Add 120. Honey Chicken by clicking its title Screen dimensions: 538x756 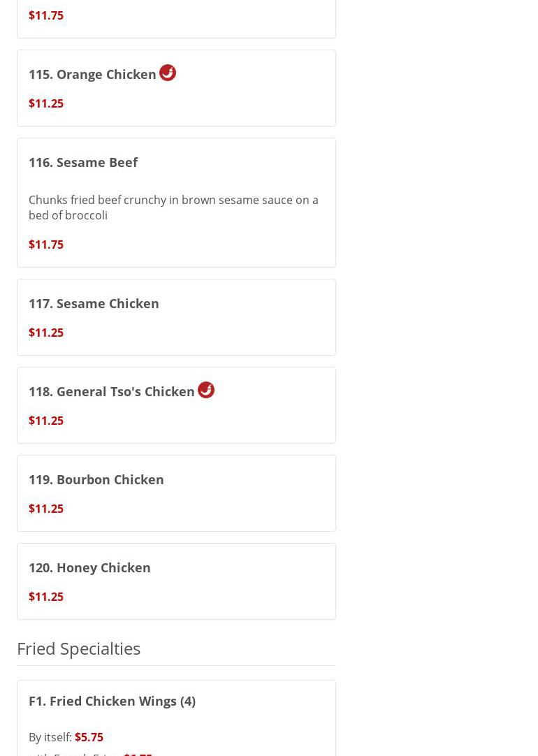[89, 567]
